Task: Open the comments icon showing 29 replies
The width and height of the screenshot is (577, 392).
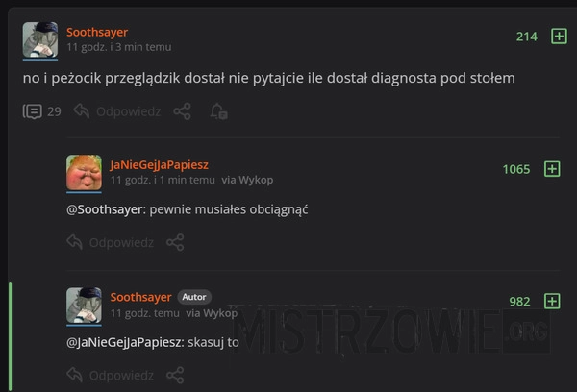Action: point(41,111)
